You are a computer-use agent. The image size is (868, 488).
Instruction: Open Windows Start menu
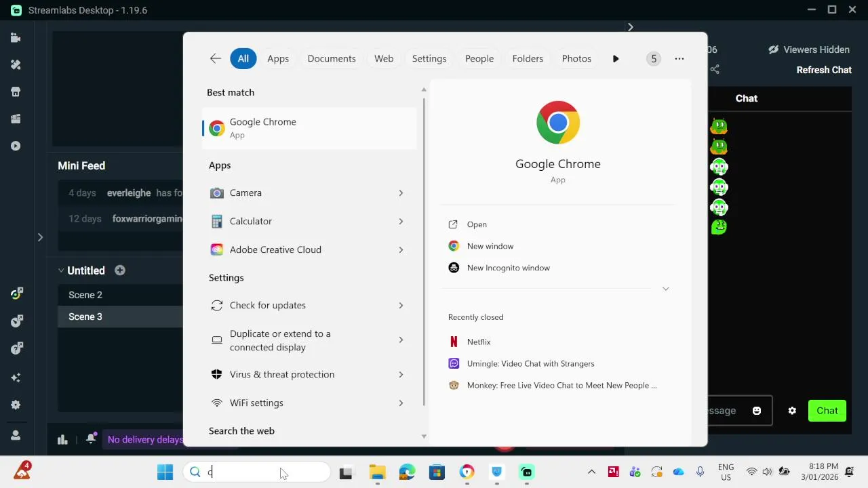(165, 472)
